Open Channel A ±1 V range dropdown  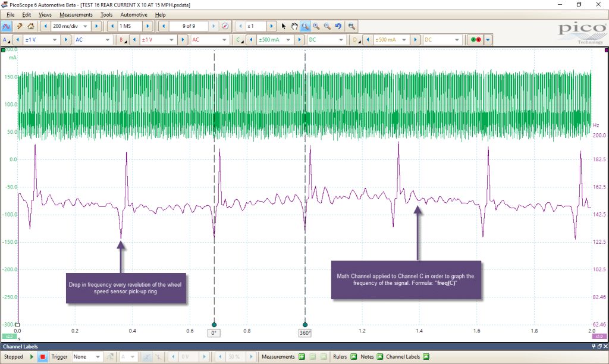coord(55,40)
